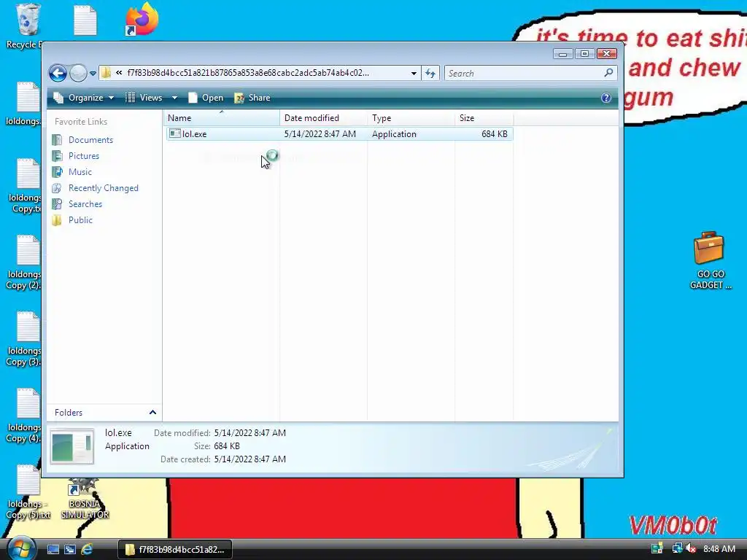Open Searches favorite link

coord(85,204)
